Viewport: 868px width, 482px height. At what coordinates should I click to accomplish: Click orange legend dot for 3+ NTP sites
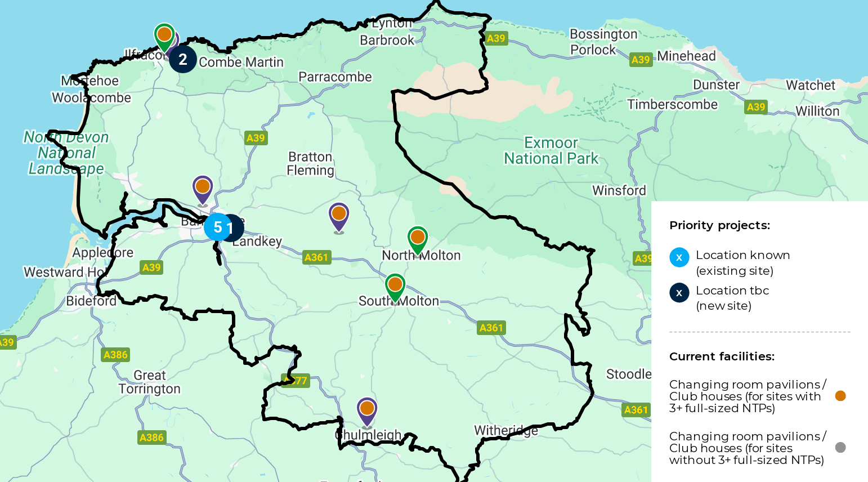pyautogui.click(x=840, y=396)
